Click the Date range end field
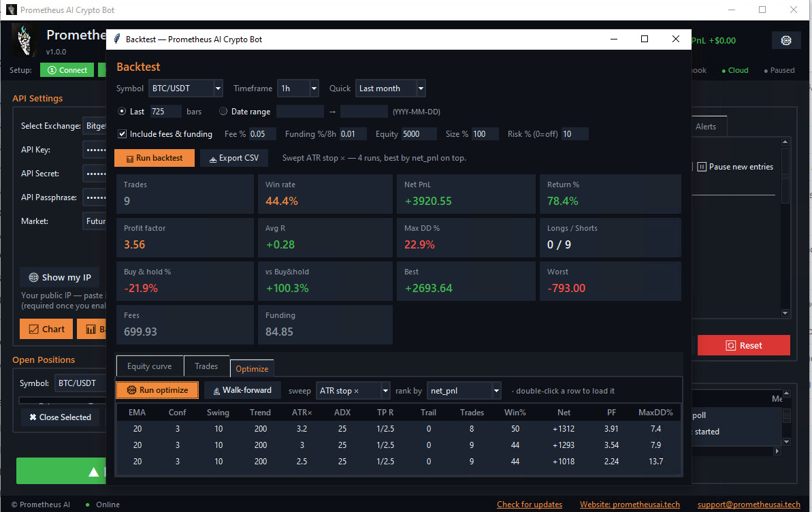Viewport: 812px width, 512px height. tap(364, 112)
